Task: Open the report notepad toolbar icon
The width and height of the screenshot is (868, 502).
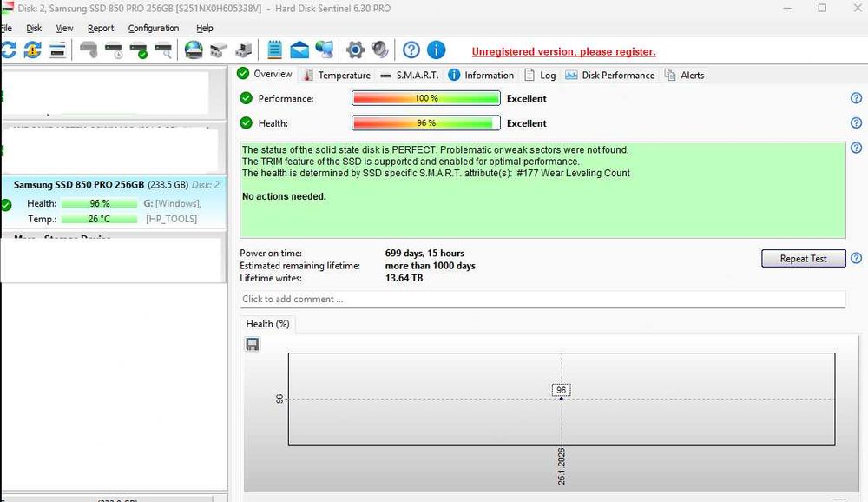Action: point(274,50)
